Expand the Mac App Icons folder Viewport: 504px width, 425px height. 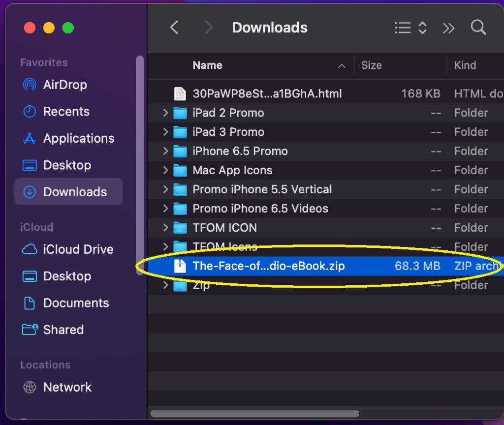click(x=165, y=170)
